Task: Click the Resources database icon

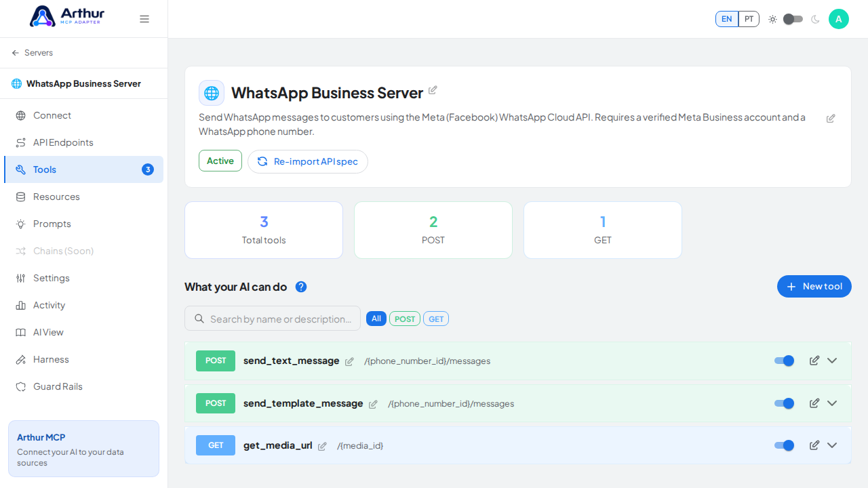Action: click(21, 197)
